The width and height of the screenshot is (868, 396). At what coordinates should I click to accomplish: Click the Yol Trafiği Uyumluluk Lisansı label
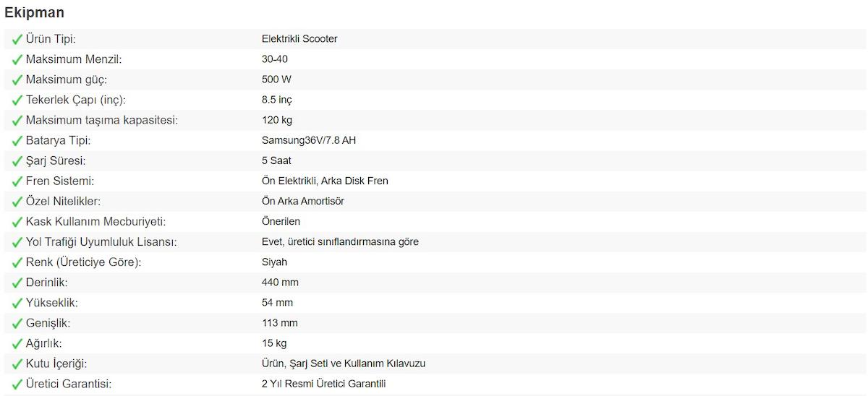(x=101, y=241)
